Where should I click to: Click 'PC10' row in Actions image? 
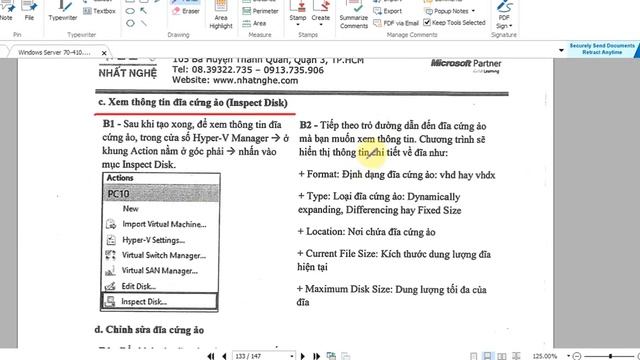(x=161, y=193)
